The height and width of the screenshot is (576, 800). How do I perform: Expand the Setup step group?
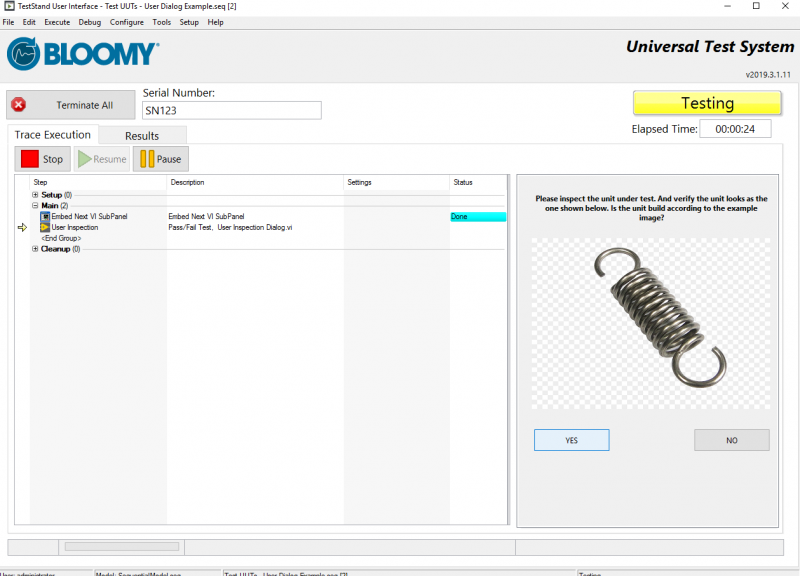[x=35, y=195]
